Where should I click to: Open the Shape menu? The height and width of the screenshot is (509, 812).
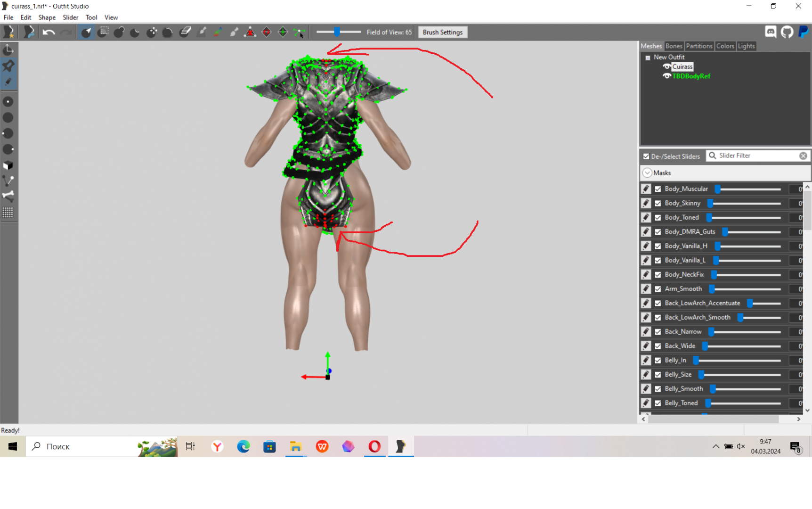[x=47, y=17]
